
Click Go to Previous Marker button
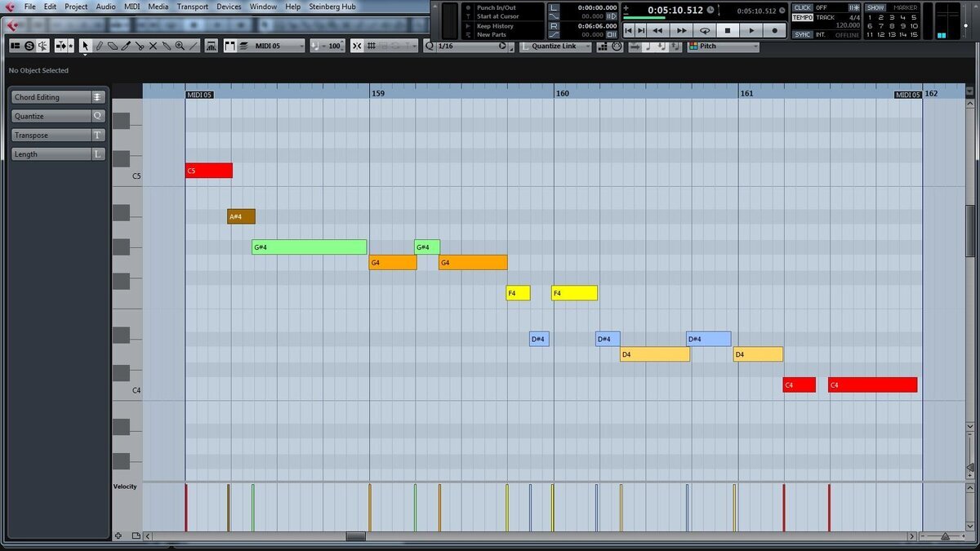click(628, 30)
